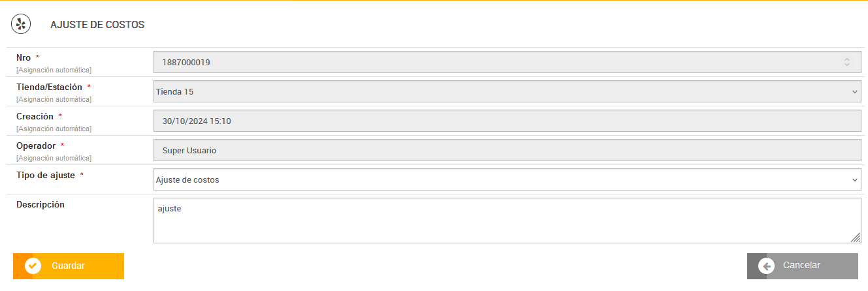Click the app logo icon beside the title
The width and height of the screenshot is (868, 291).
[x=22, y=24]
